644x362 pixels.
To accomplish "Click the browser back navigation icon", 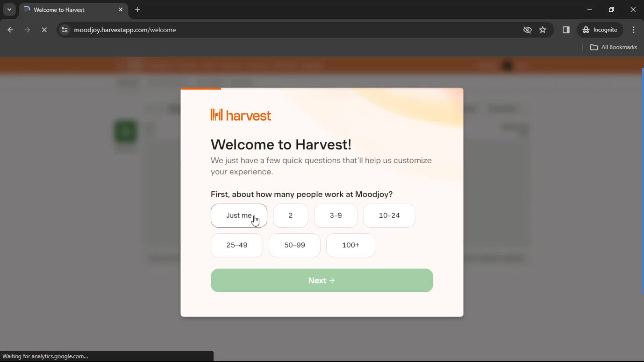I will tap(11, 29).
